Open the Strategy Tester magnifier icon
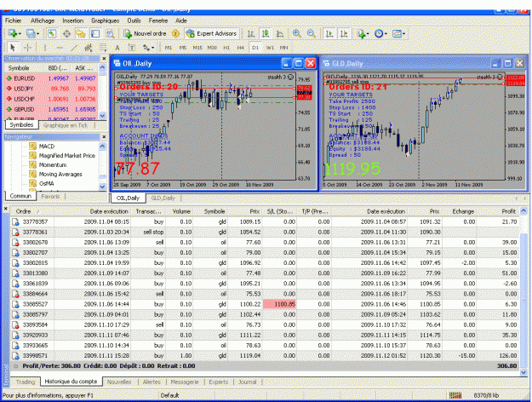Screen dimensions: 532x402 [x=110, y=33]
